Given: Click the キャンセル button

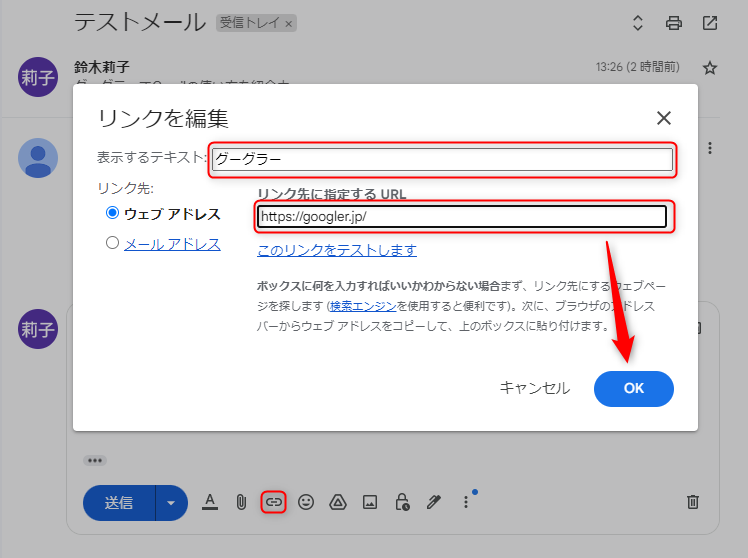Looking at the screenshot, I should [534, 388].
